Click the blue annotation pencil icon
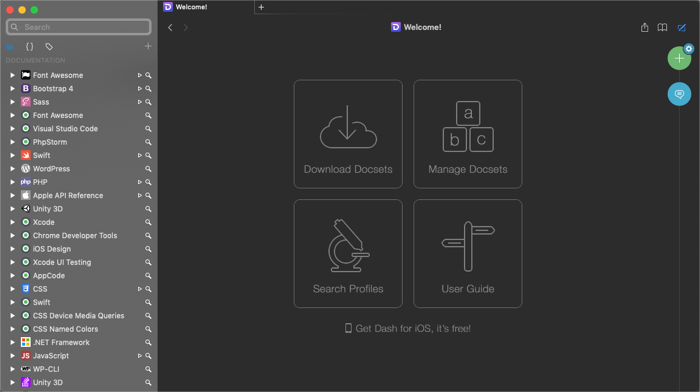Screen dimensions: 700x392 point(682,28)
